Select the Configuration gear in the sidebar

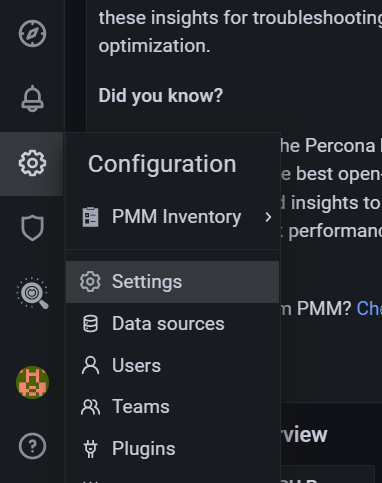tap(32, 163)
